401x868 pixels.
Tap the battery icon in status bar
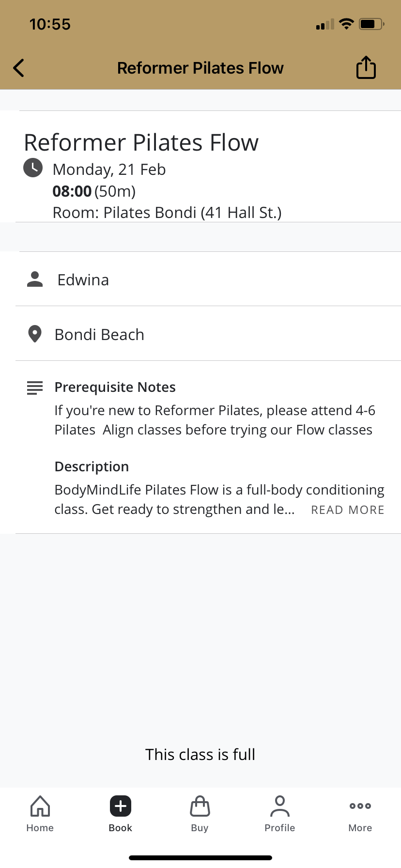371,24
